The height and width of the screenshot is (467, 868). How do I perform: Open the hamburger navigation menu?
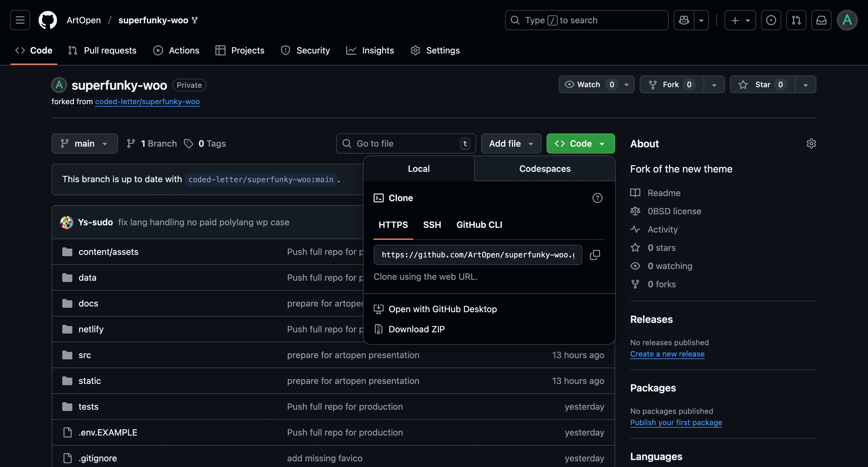coord(20,20)
